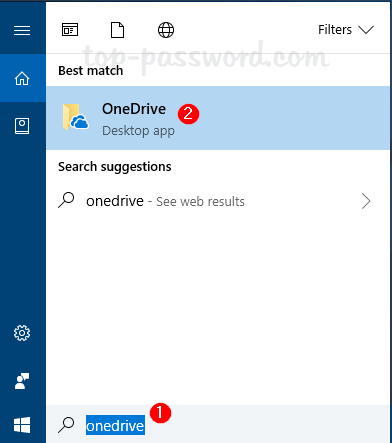The height and width of the screenshot is (443, 392).
Task: Click "See web results" text
Action: tap(200, 202)
